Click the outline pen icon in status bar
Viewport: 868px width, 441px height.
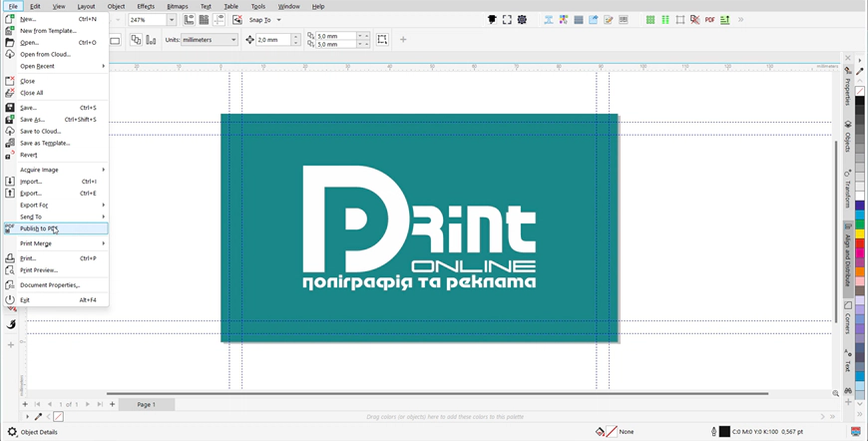(x=713, y=432)
